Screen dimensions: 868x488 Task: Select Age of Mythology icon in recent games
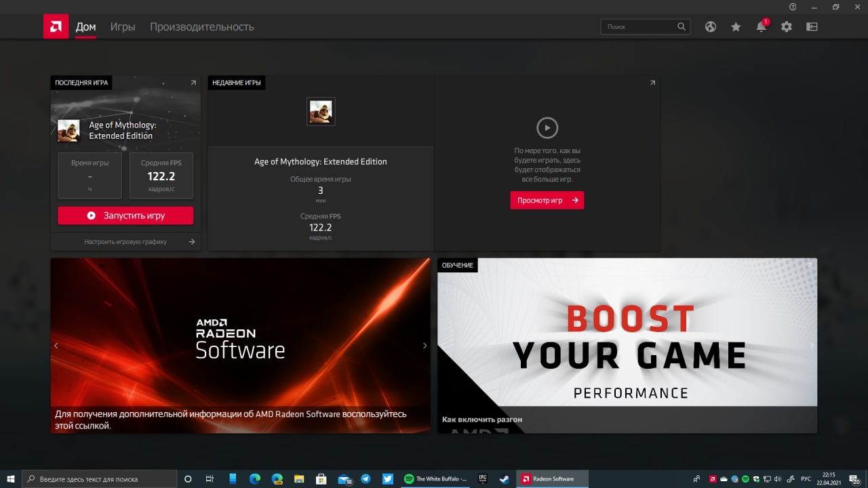pos(321,111)
